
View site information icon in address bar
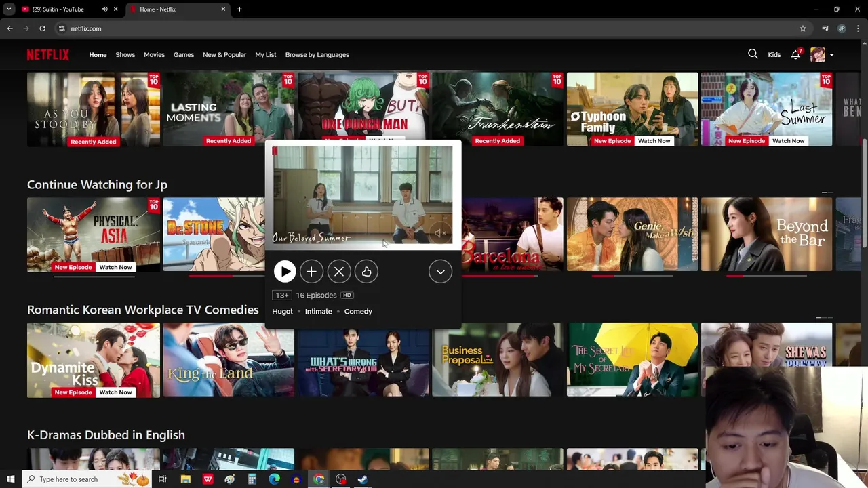pos(62,28)
